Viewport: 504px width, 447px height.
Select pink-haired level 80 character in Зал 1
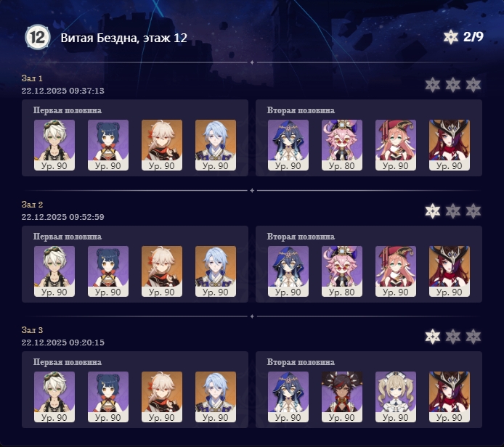[x=341, y=145]
